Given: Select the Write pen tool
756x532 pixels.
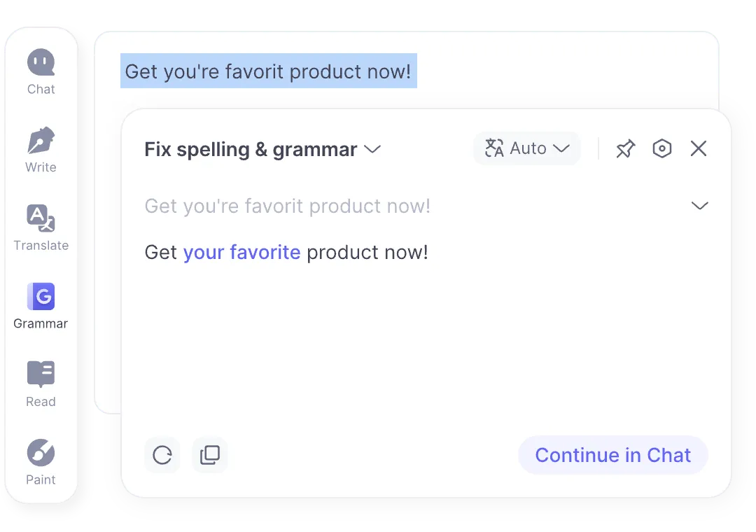Looking at the screenshot, I should pyautogui.click(x=41, y=149).
